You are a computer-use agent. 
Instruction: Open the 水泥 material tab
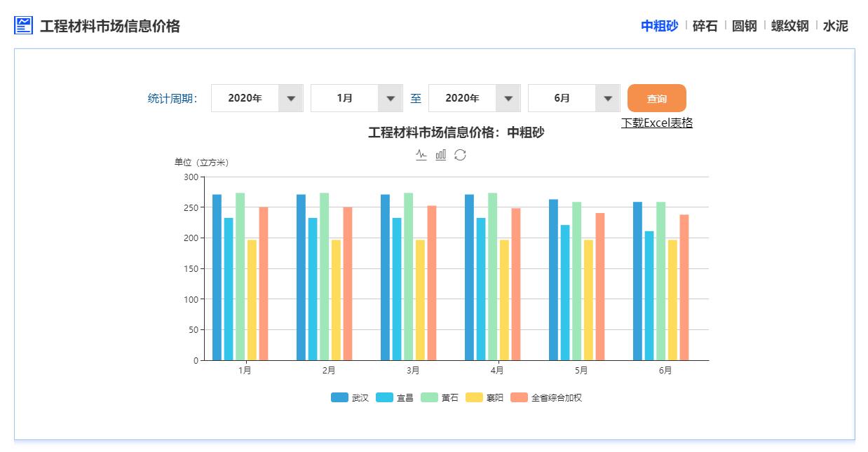pyautogui.click(x=835, y=26)
